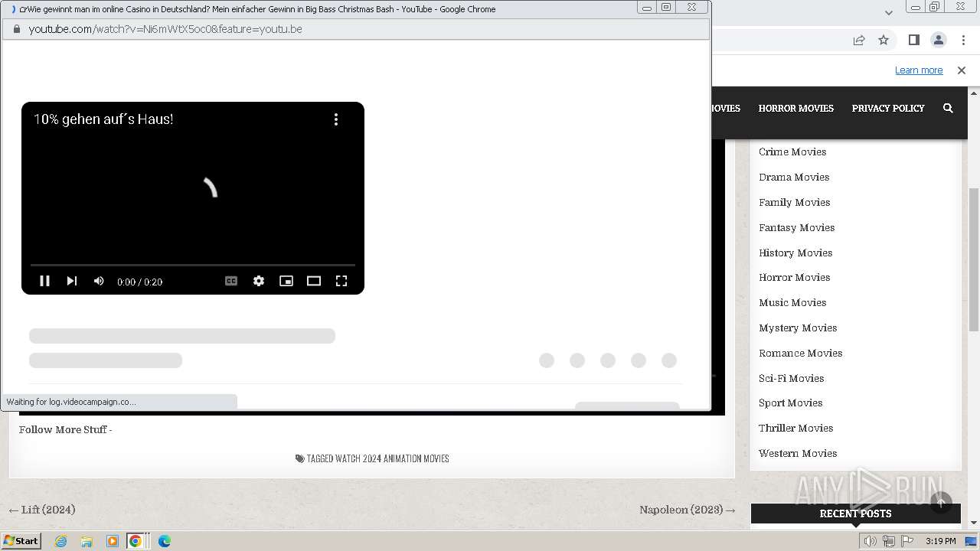The height and width of the screenshot is (551, 980).
Task: Open the Privacy Policy menu item
Action: tap(888, 108)
